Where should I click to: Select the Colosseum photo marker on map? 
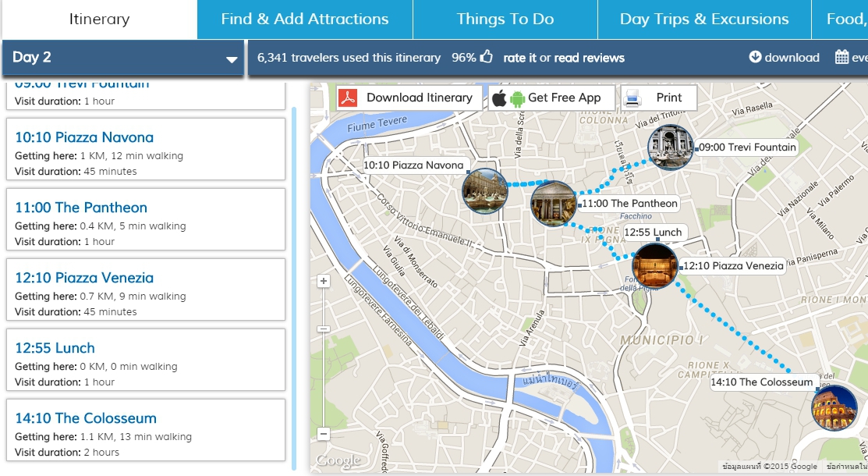point(834,408)
